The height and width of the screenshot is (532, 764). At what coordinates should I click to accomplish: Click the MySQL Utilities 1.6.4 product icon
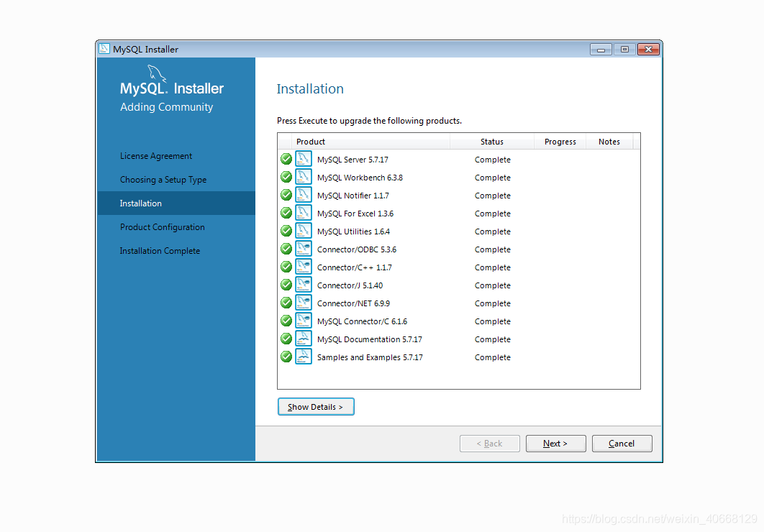(x=303, y=231)
